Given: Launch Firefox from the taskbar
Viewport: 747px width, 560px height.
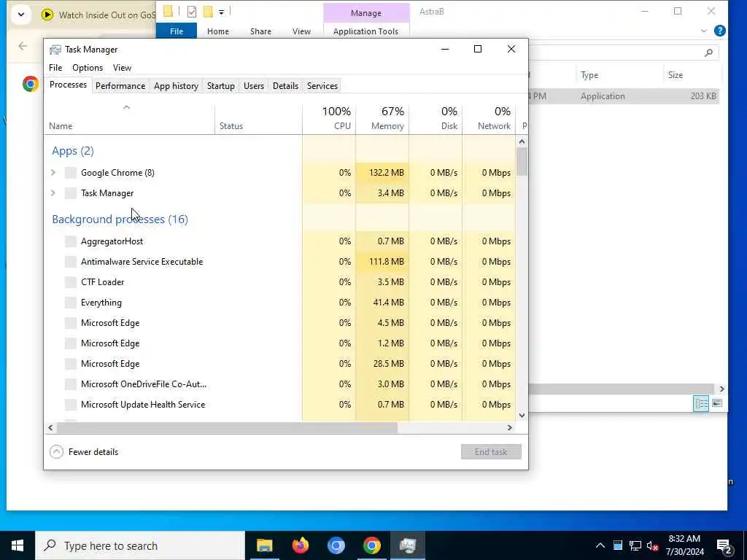Looking at the screenshot, I should (x=300, y=545).
